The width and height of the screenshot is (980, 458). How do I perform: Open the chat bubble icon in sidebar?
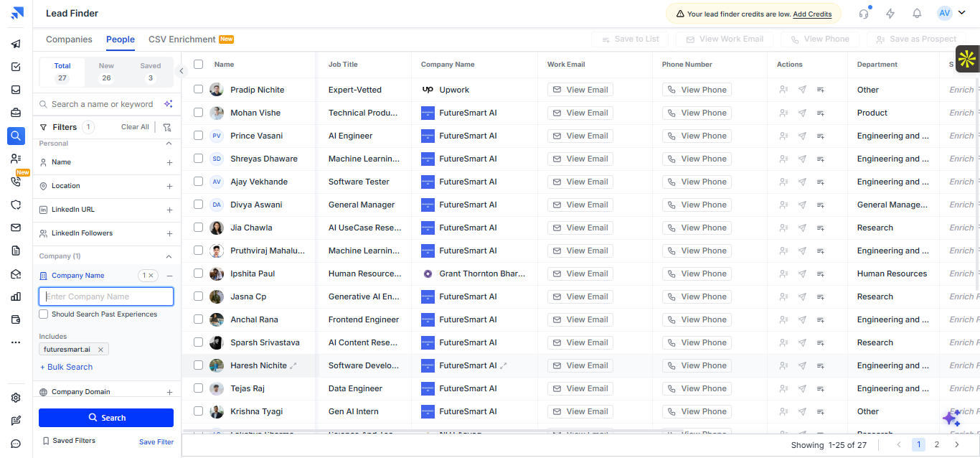(16, 444)
